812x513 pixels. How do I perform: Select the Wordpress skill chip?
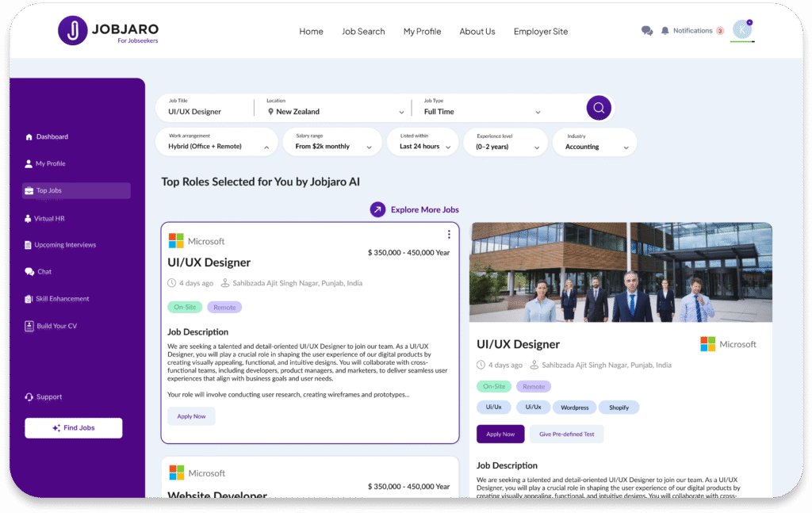[x=574, y=408]
